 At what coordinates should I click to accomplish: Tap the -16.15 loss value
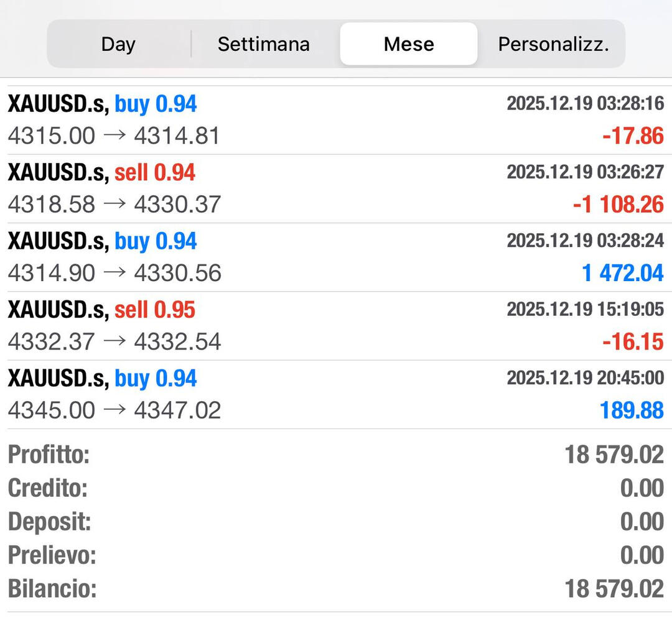coord(633,341)
